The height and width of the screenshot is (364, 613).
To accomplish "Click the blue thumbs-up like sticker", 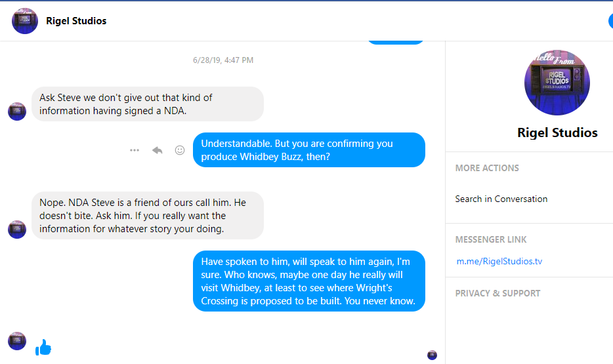I will coord(43,348).
